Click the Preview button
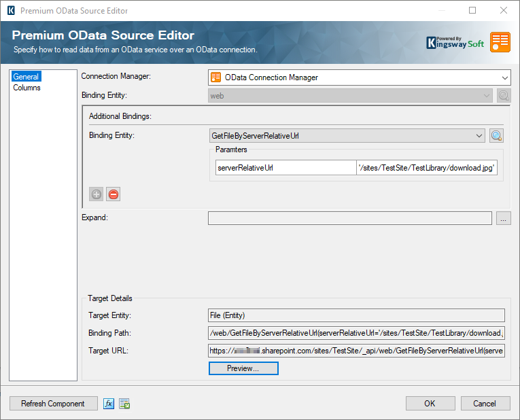The image size is (520, 420). click(x=243, y=368)
